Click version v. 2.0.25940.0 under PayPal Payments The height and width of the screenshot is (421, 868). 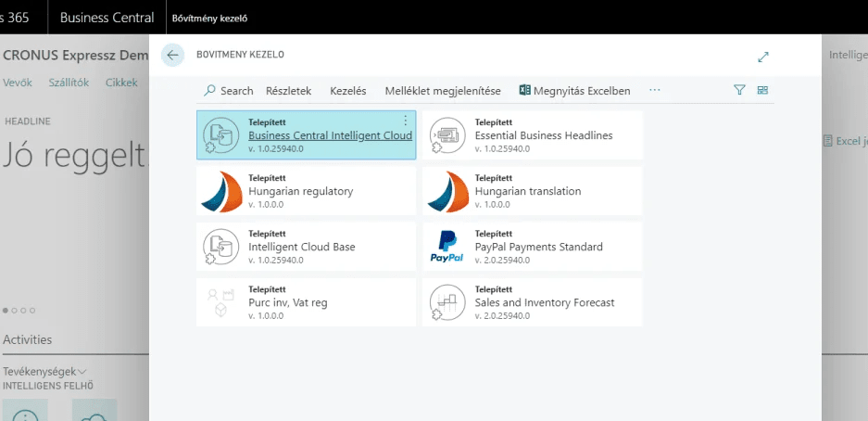pos(502,260)
